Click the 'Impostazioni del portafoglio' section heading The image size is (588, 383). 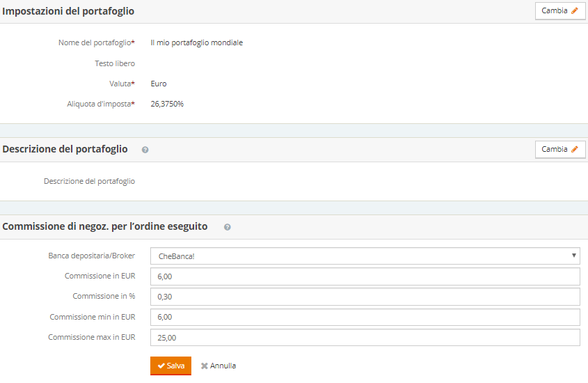click(69, 11)
